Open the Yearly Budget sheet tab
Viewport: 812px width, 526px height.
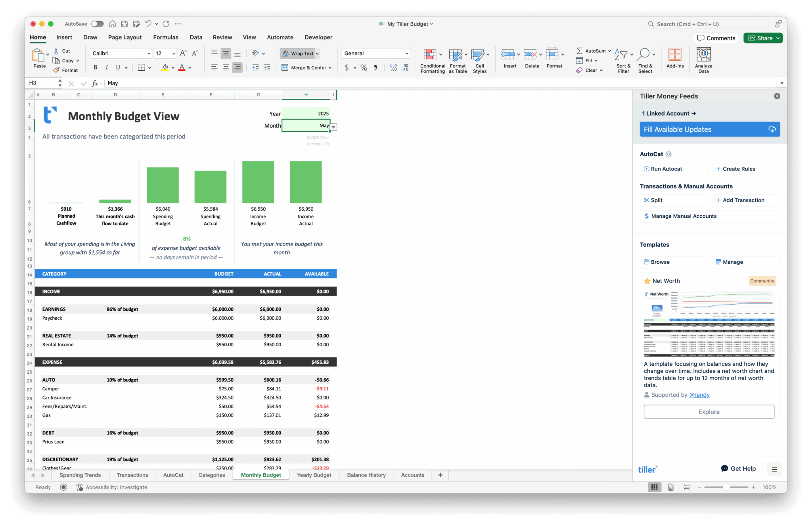coord(314,475)
